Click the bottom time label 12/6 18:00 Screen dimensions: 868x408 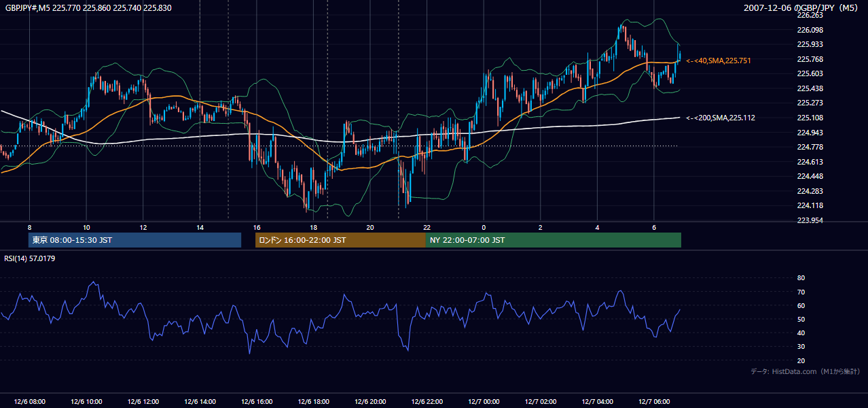(x=313, y=402)
